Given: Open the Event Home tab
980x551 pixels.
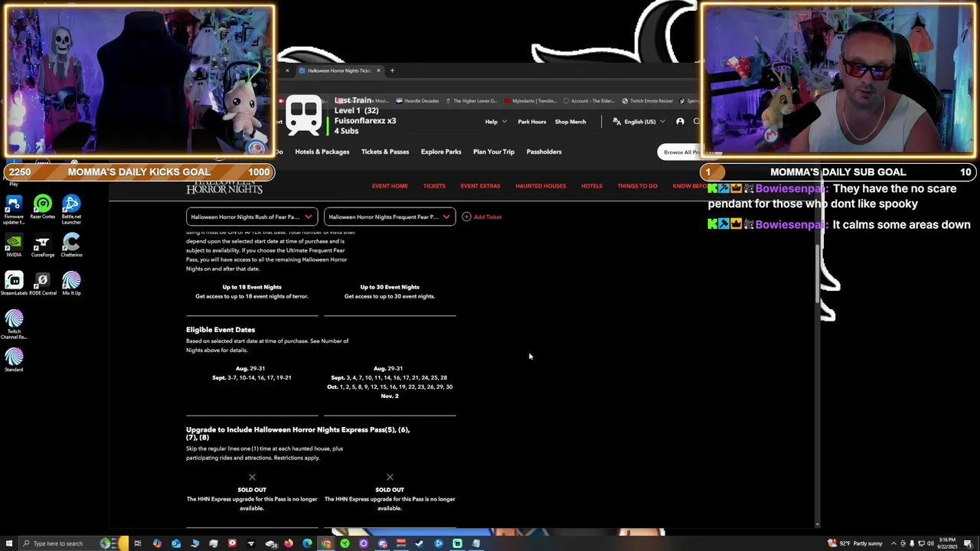Looking at the screenshot, I should tap(390, 186).
